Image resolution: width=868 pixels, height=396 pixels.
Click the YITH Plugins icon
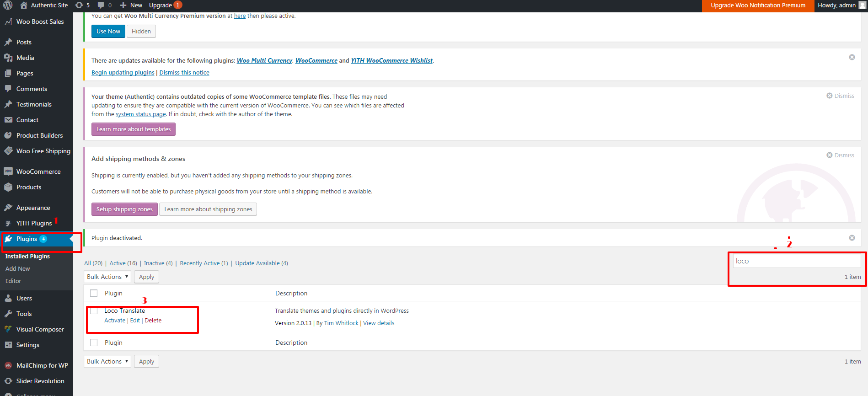coord(8,223)
